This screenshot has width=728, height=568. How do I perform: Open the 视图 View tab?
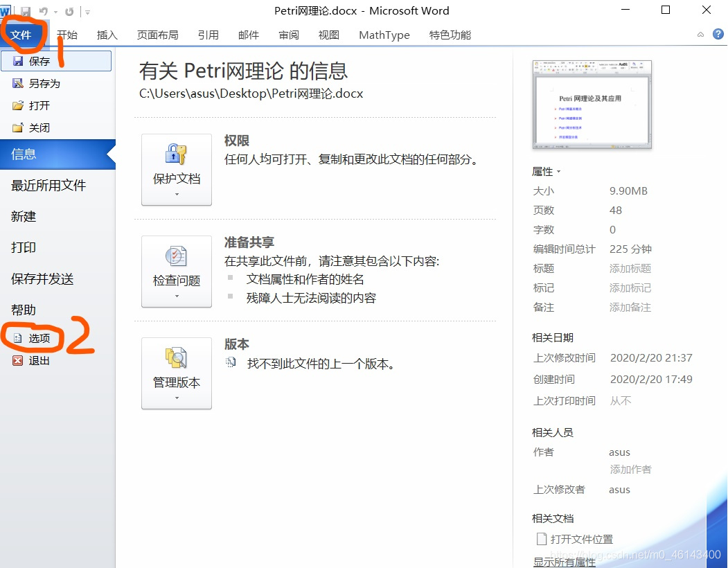coord(329,35)
